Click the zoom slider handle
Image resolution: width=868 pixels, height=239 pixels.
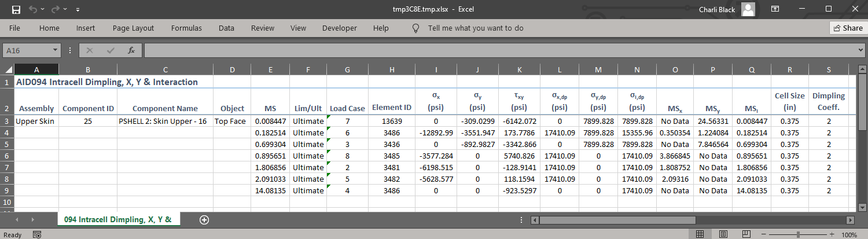click(799, 234)
